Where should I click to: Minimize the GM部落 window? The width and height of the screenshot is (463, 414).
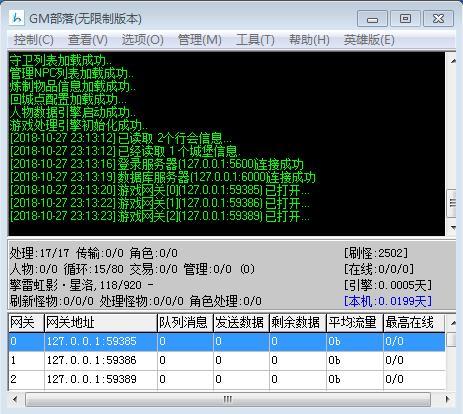[x=372, y=18]
